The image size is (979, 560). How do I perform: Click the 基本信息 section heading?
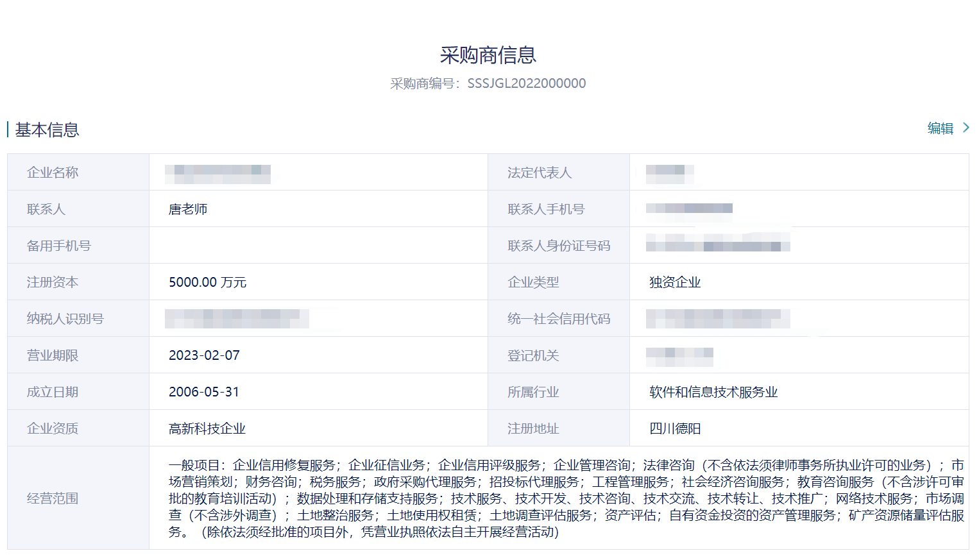[x=47, y=130]
